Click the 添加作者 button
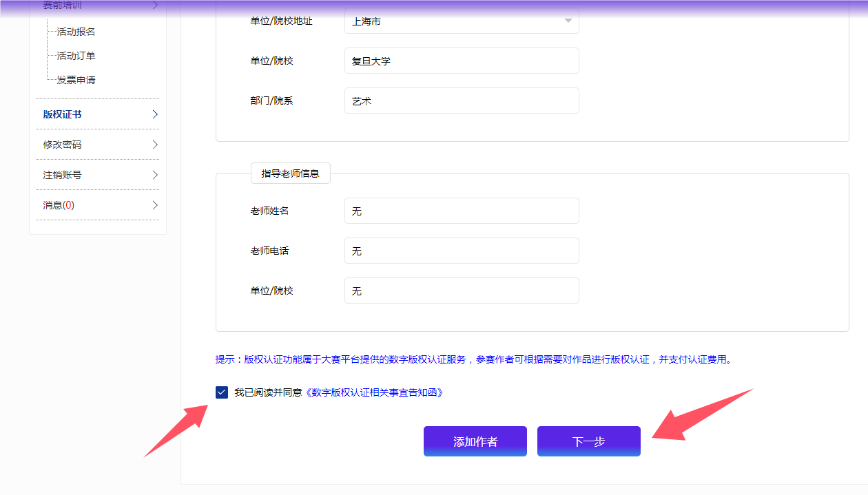The image size is (868, 495). pyautogui.click(x=475, y=441)
